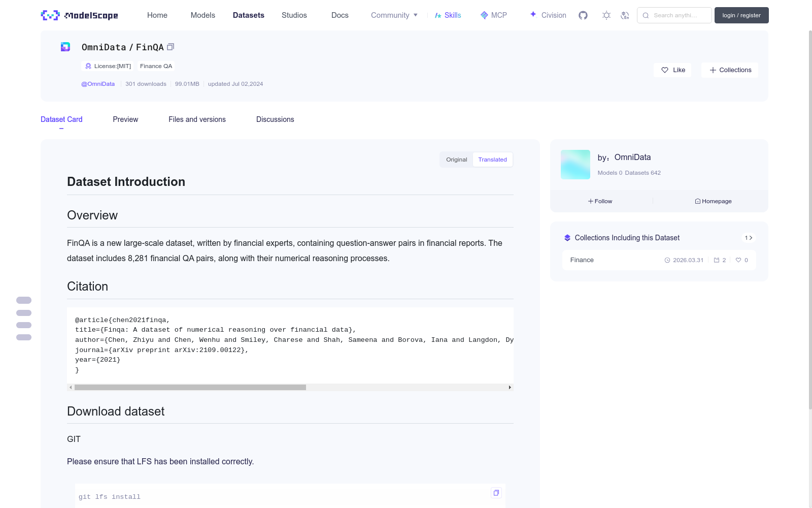Click the Finance QA tag
The image size is (812, 508).
(156, 66)
